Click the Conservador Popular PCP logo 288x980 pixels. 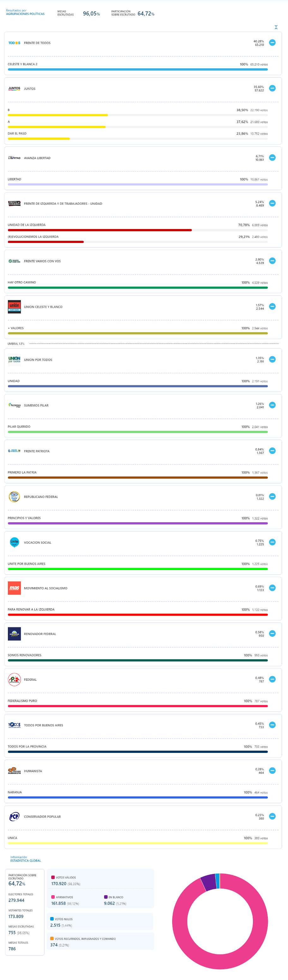14,816
